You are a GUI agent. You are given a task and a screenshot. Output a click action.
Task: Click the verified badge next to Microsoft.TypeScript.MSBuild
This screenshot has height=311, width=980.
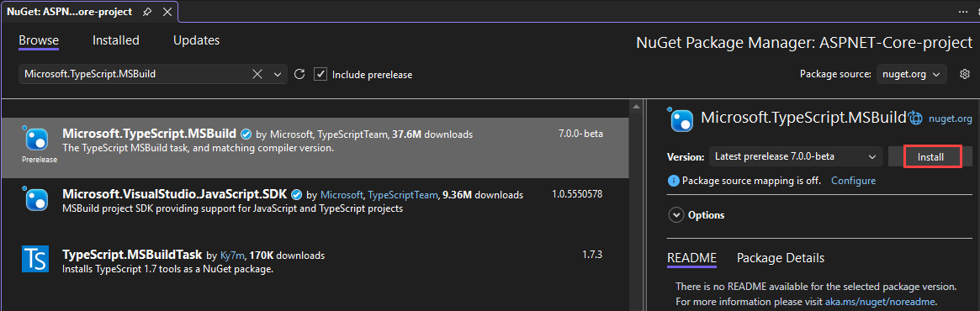pyautogui.click(x=246, y=134)
